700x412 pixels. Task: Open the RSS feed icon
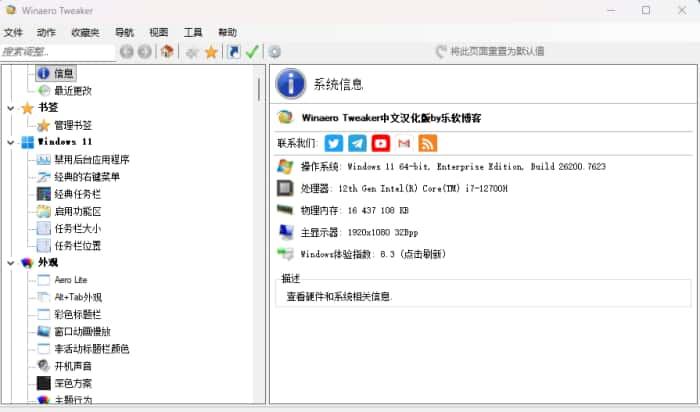point(428,143)
